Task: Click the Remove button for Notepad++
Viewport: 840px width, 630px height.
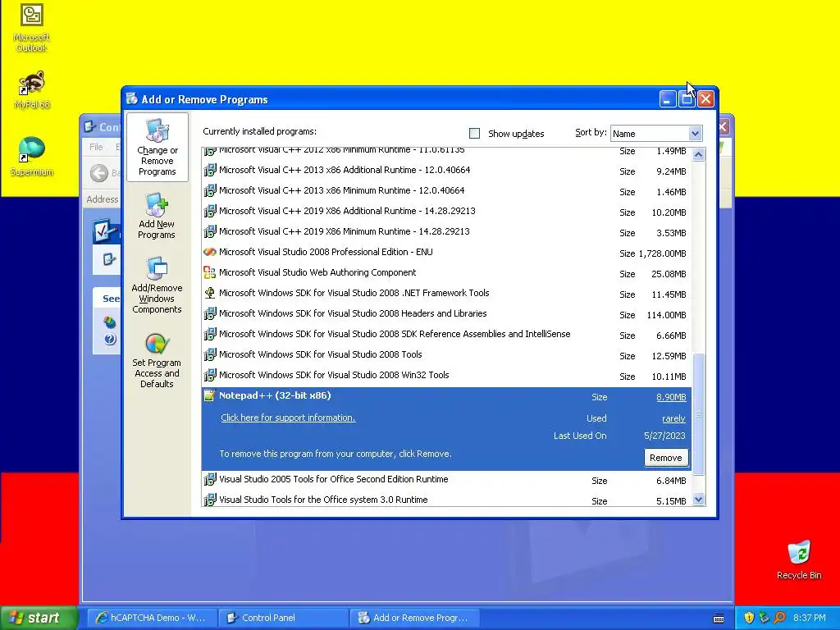Action: [x=666, y=458]
